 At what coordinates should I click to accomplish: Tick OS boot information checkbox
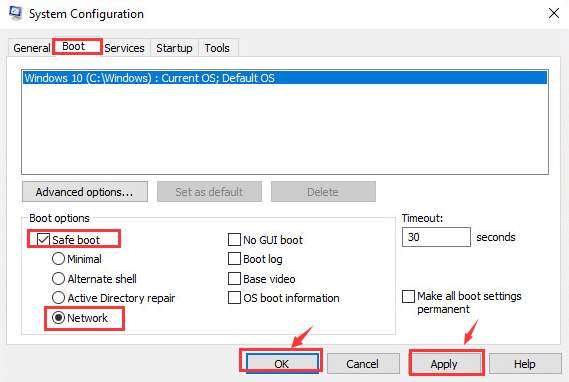[x=234, y=298]
